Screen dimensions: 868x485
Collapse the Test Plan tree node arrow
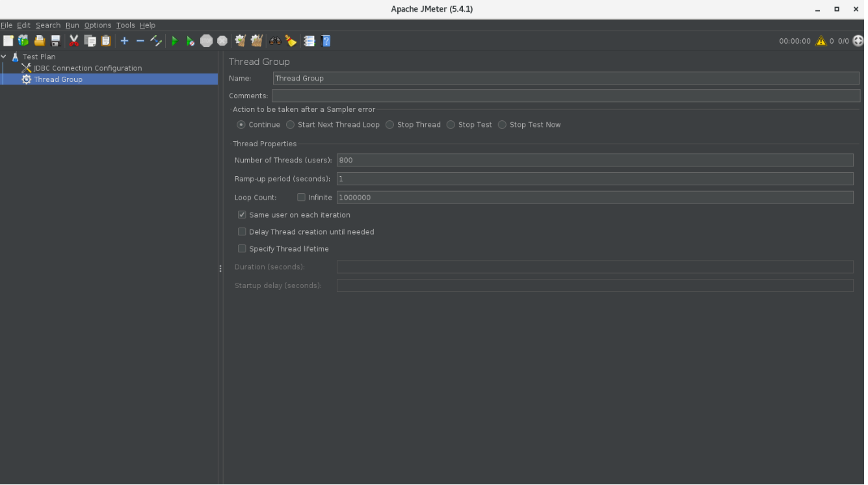[x=4, y=57]
